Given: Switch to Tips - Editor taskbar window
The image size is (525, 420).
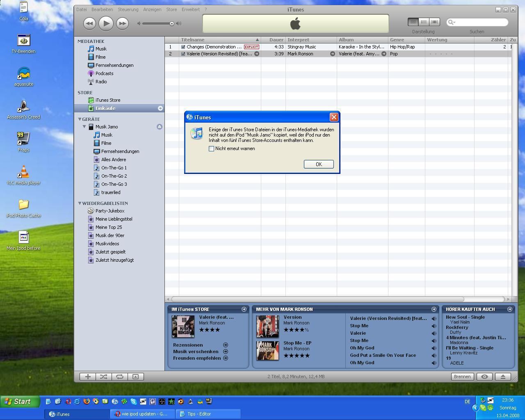Looking at the screenshot, I should tap(208, 414).
